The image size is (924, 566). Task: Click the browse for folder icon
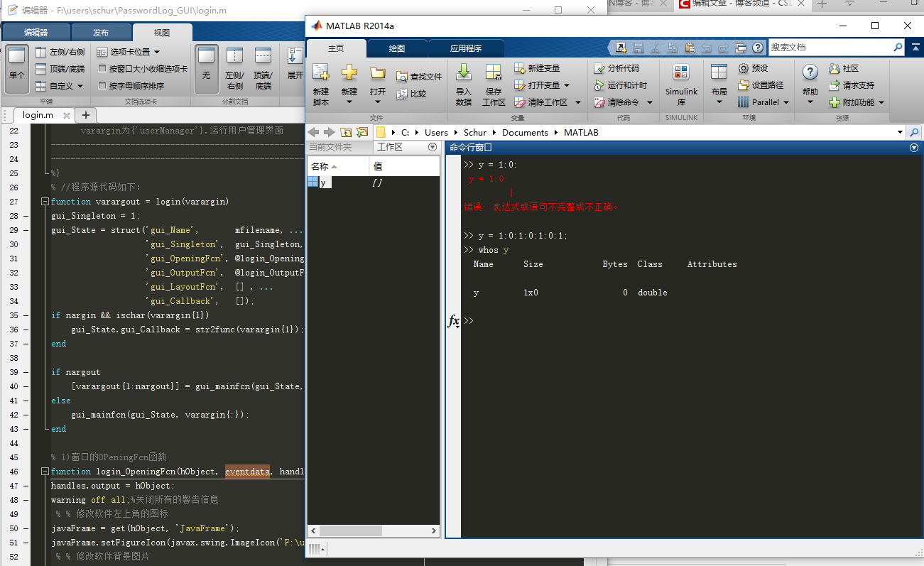point(362,132)
